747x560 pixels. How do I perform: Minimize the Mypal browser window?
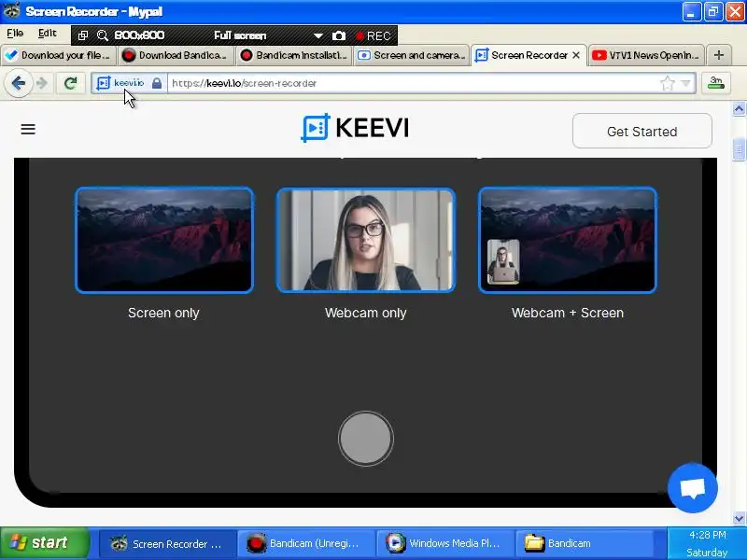691,11
